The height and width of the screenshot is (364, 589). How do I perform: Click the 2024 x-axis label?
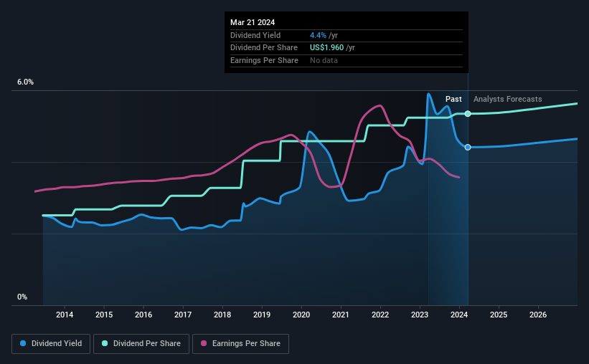459,315
